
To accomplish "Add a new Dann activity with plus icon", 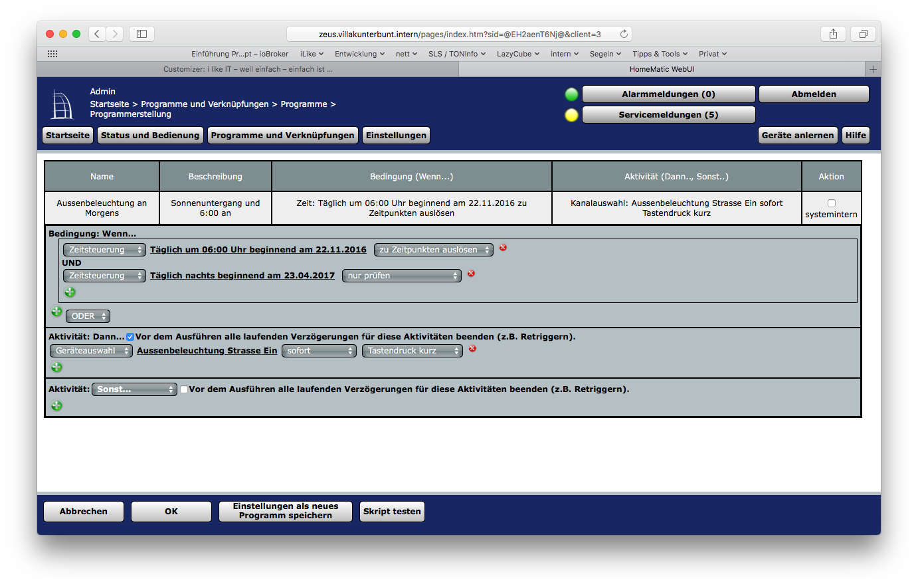I will (56, 367).
